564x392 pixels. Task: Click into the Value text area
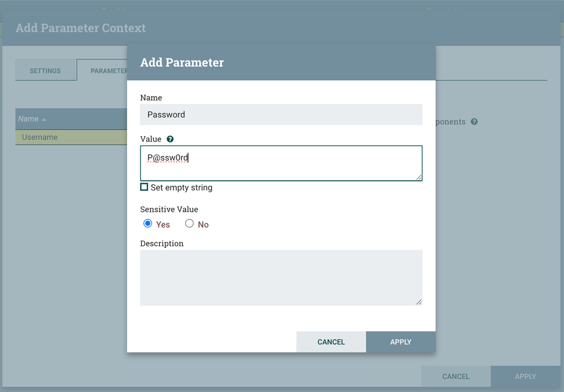coord(281,163)
